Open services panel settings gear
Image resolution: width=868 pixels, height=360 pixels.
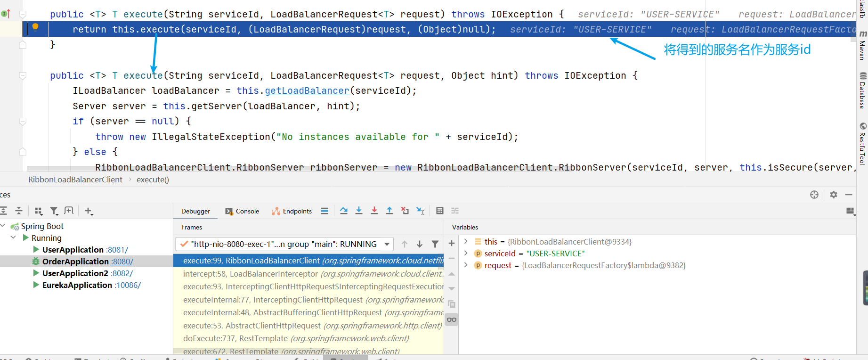pos(834,195)
